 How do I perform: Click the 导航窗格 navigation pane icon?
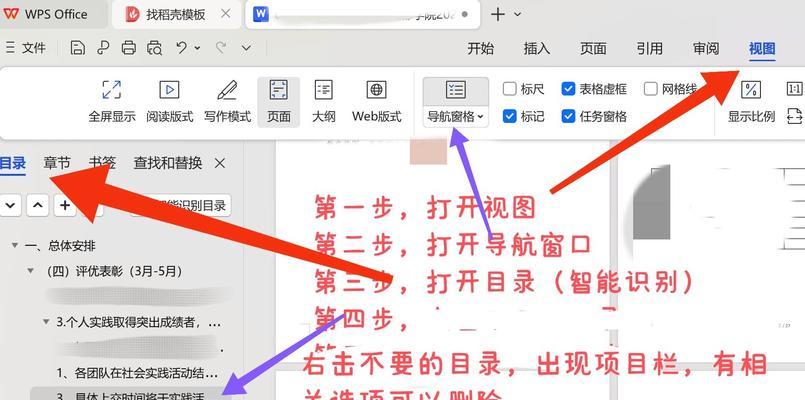point(455,90)
